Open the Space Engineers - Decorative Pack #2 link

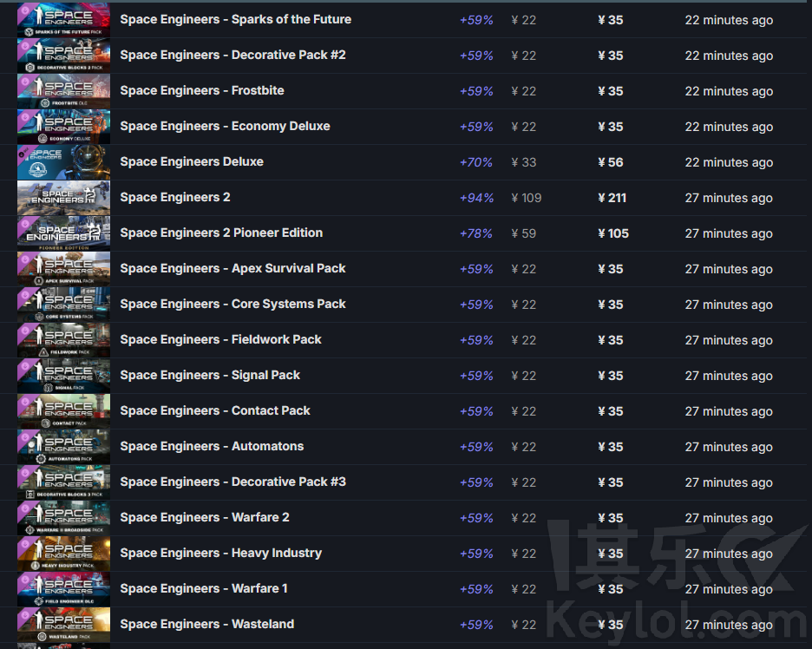coord(232,55)
